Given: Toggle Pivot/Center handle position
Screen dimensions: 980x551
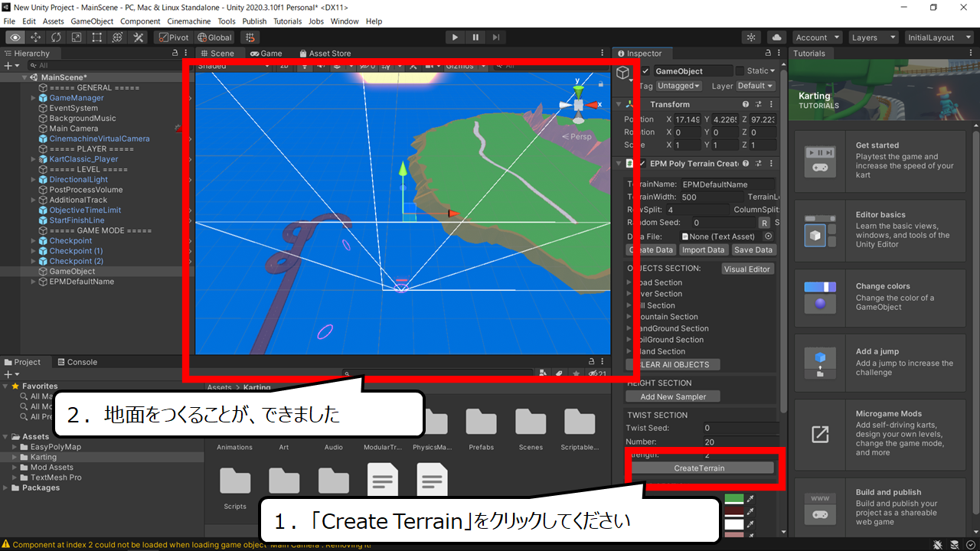Looking at the screenshot, I should (x=173, y=37).
